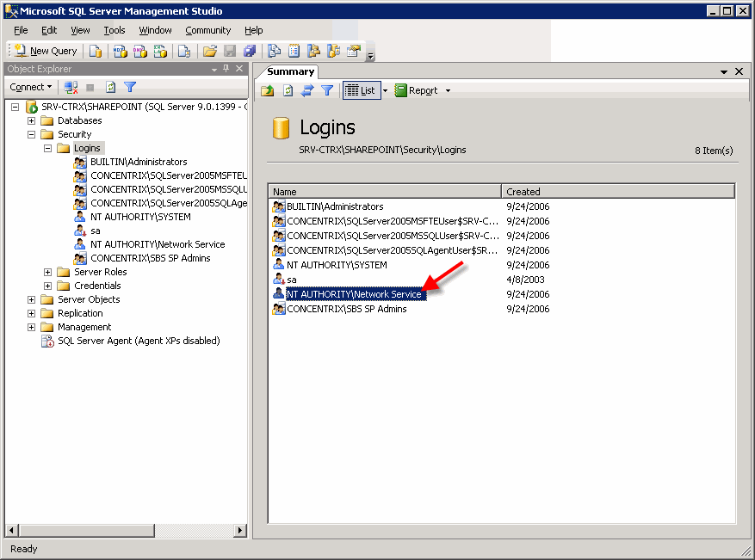Close the Summary tab with X
This screenshot has height=560, width=755.
coord(740,71)
